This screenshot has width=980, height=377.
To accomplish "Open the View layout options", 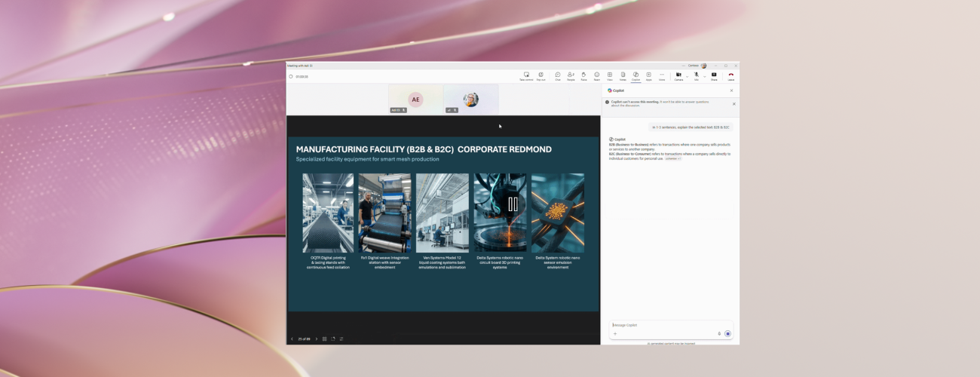I will click(610, 76).
